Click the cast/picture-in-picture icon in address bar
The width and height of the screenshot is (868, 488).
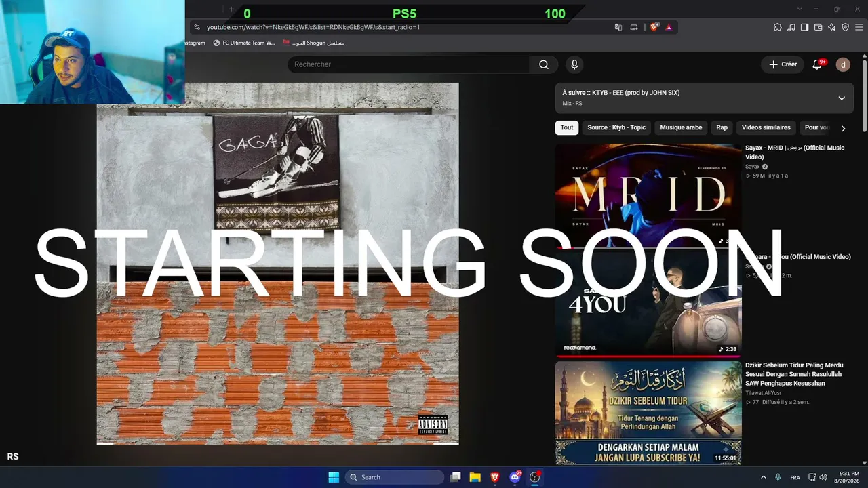[x=634, y=27]
